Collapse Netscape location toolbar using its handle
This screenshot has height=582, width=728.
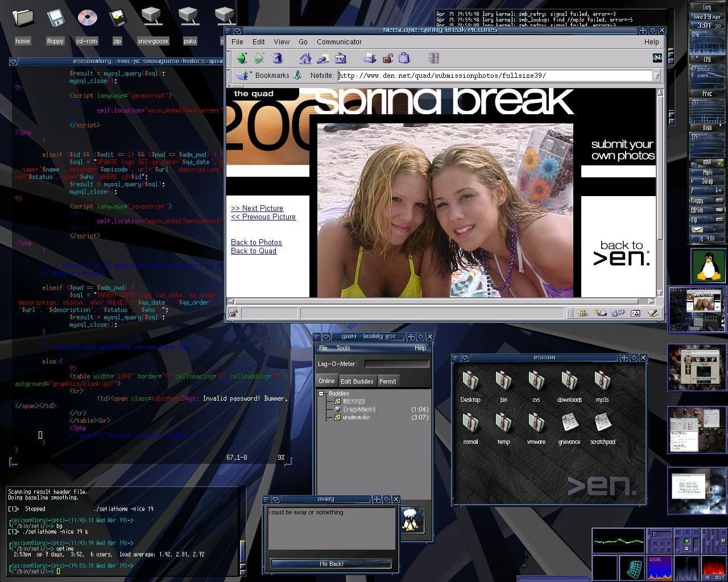[230, 75]
